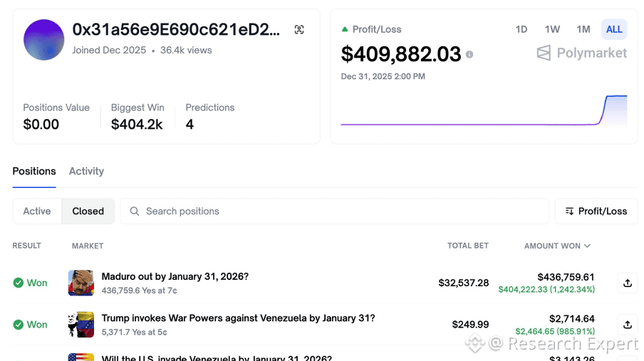Sort by Amount Won column

click(x=557, y=246)
